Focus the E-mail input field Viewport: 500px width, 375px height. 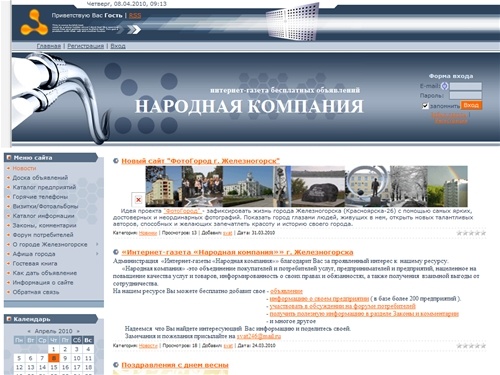pyautogui.click(x=465, y=86)
